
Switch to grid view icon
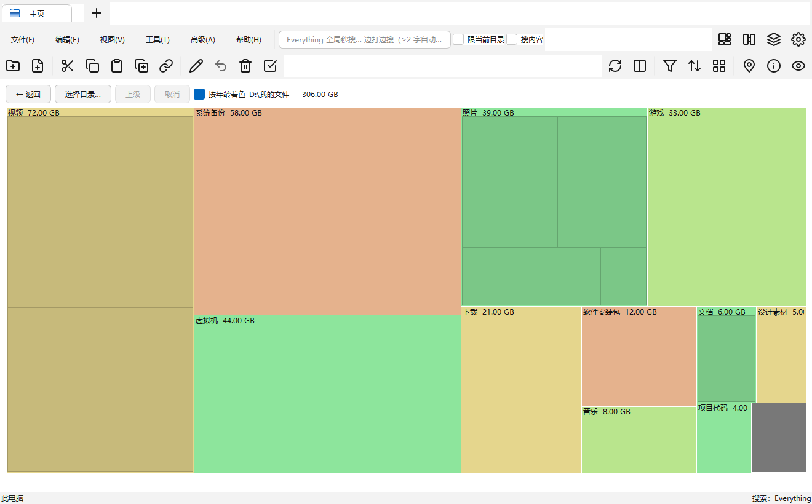coord(719,66)
